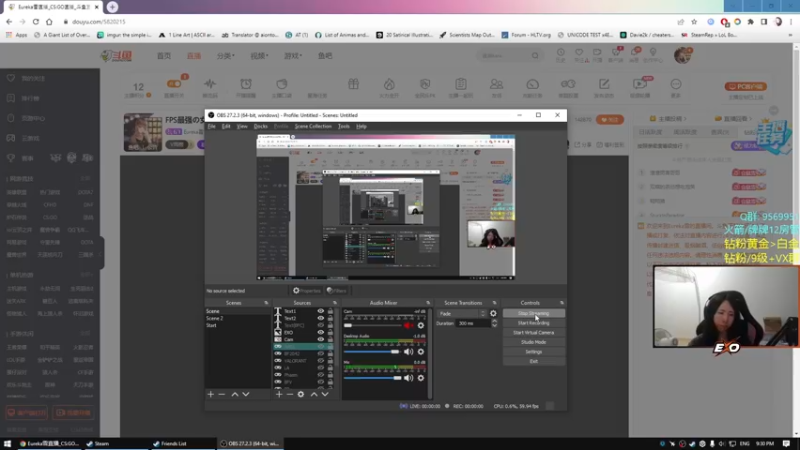Open the Fade transition dropdown

462,314
